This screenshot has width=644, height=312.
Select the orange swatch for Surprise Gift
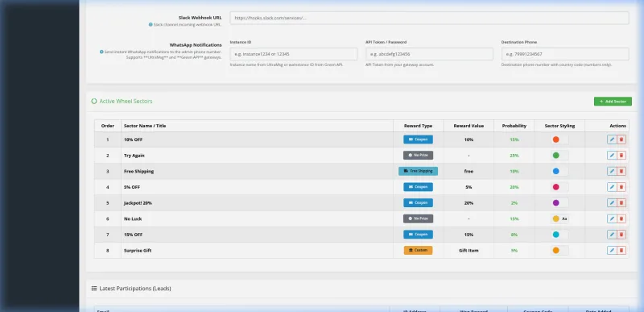click(x=555, y=251)
